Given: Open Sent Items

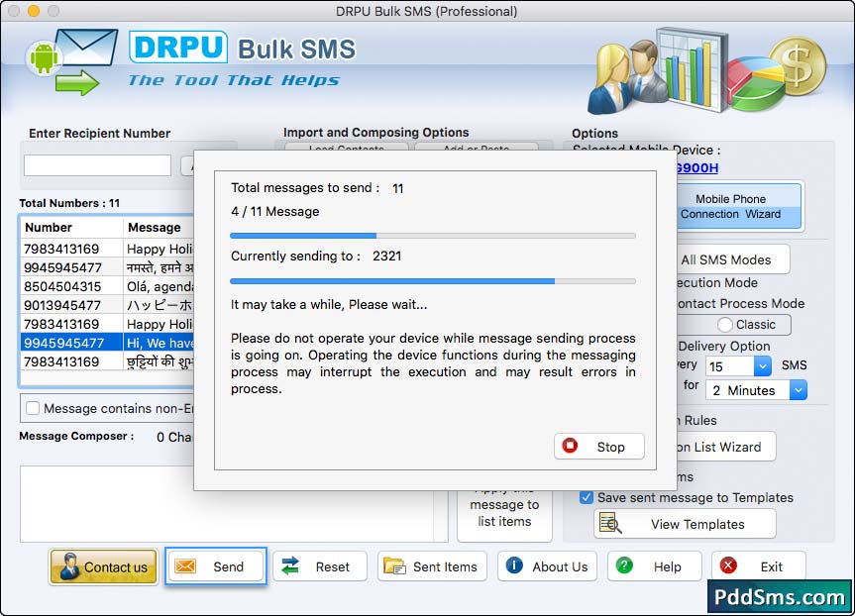Looking at the screenshot, I should click(431, 566).
